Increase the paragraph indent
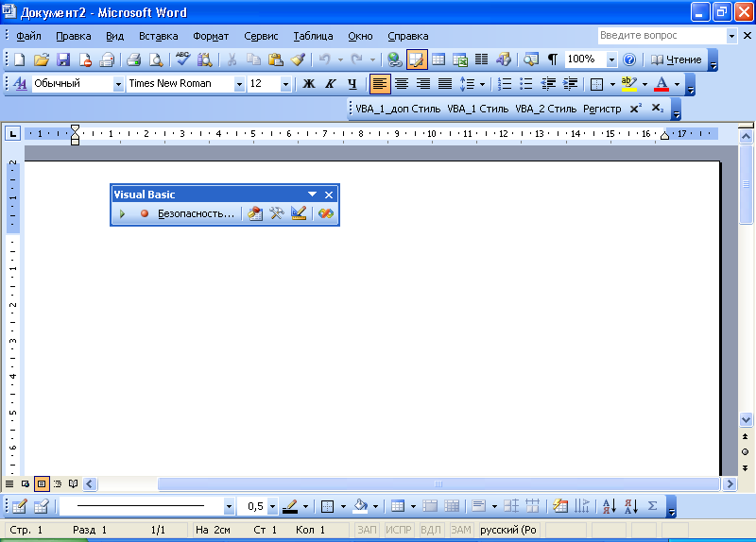 pos(570,84)
